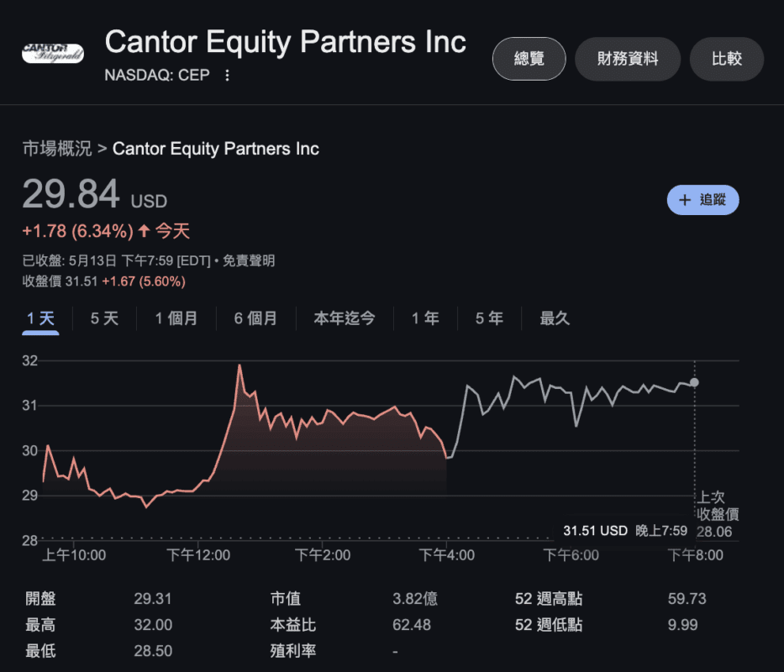The width and height of the screenshot is (784, 672).
Task: Click the Cantor Fitzgerald logo
Action: (x=52, y=53)
